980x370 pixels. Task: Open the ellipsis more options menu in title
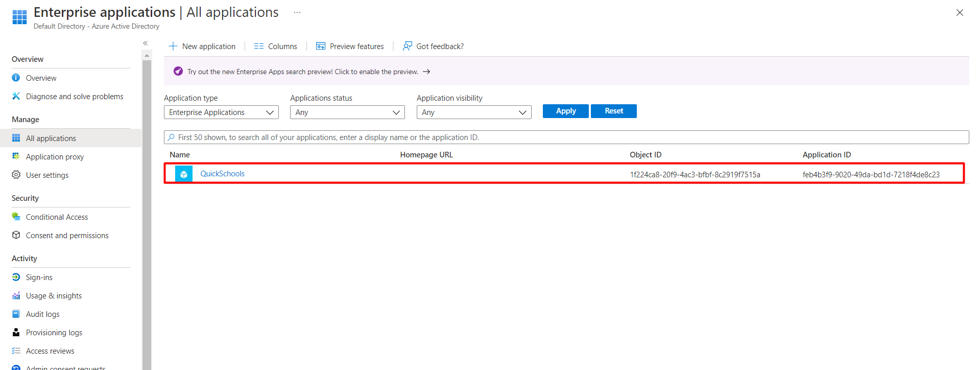tap(297, 12)
